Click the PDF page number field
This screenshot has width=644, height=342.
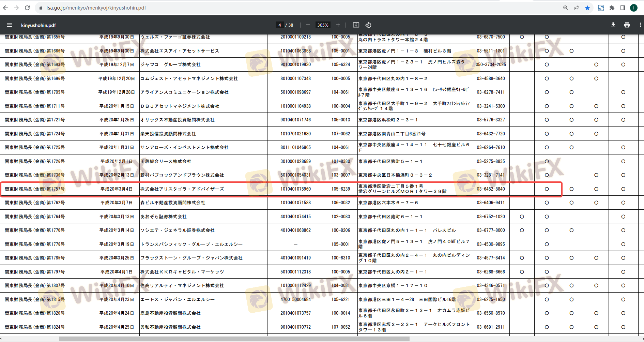pos(279,25)
